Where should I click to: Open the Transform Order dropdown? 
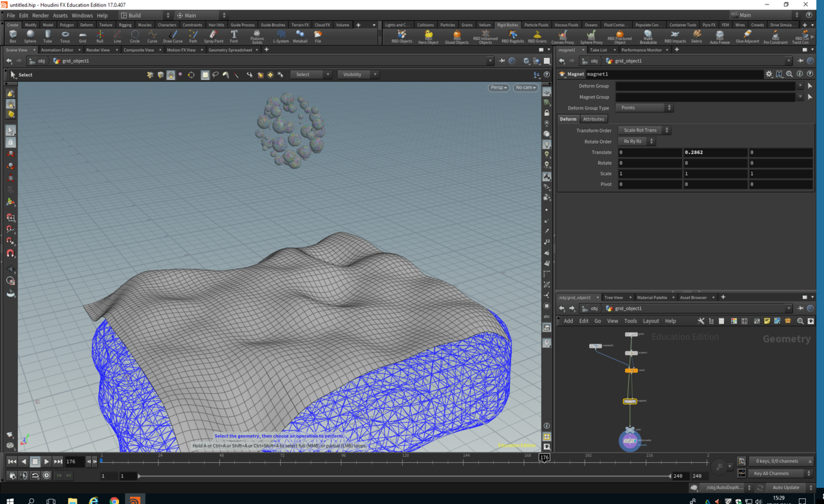click(x=644, y=131)
